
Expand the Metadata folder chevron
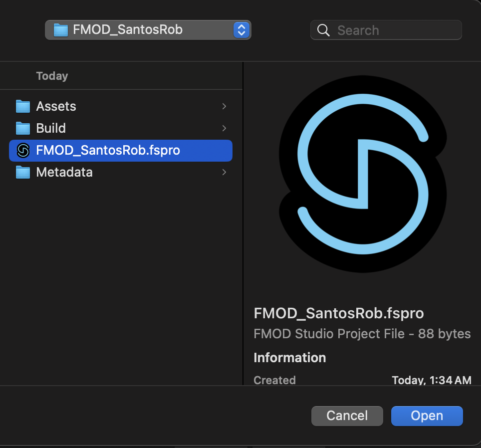click(x=224, y=172)
